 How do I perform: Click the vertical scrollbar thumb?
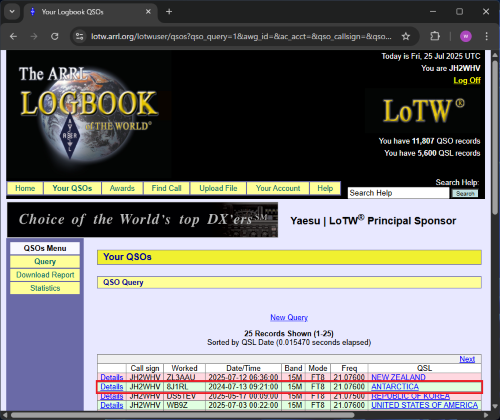495,137
